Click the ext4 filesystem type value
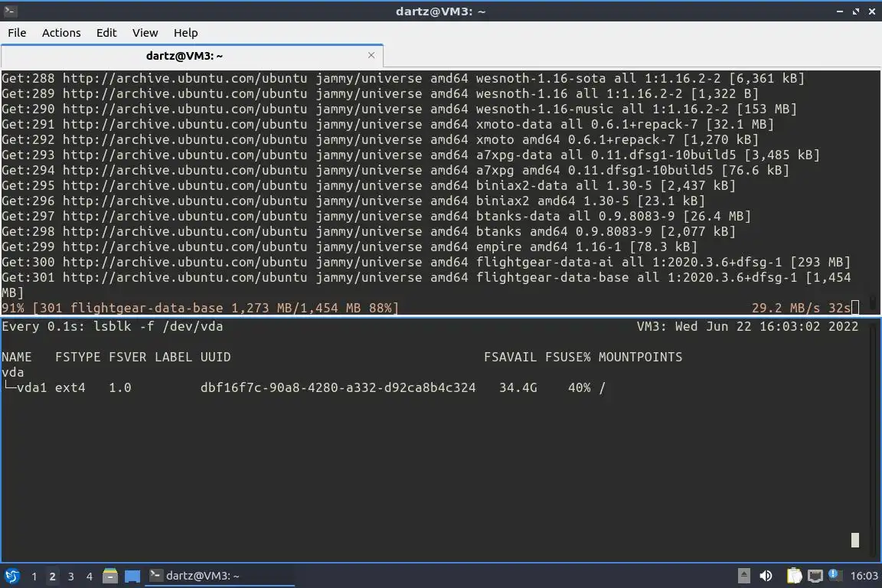Screen dimensions: 882x588 pos(70,387)
